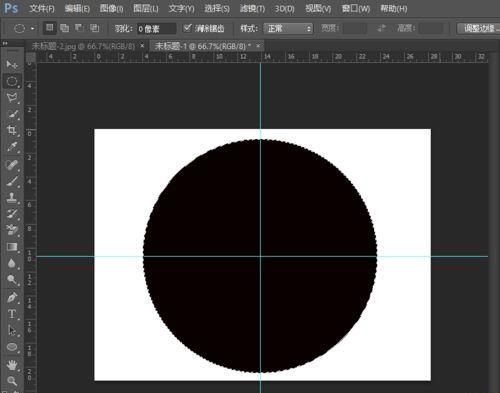Open the 窗口(W) menu
Image resolution: width=500 pixels, height=393 pixels.
pos(356,8)
